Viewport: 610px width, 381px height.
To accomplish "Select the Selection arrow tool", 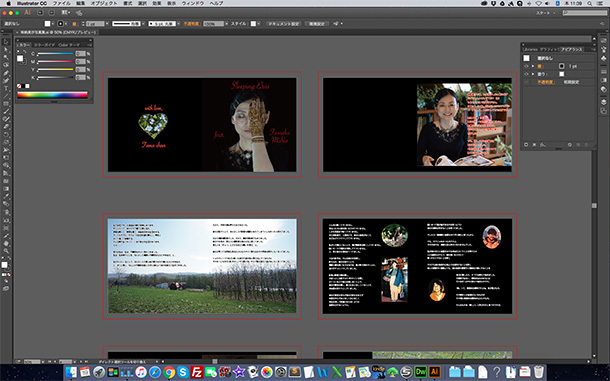I will click(x=6, y=42).
